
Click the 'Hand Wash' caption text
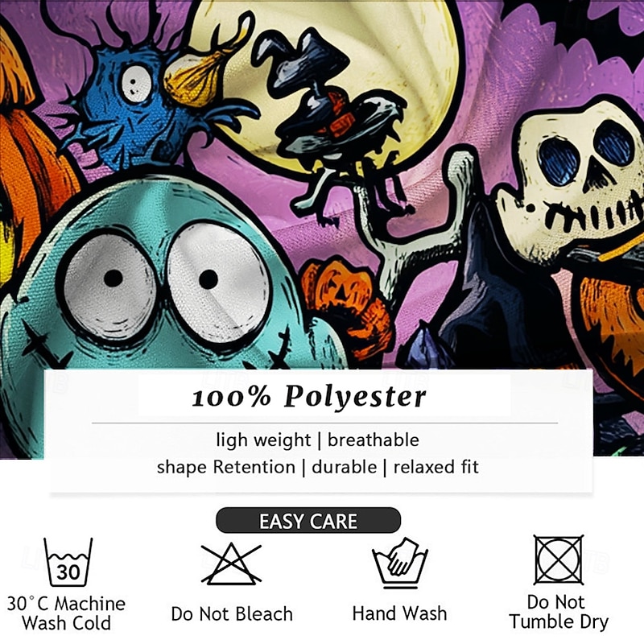tap(399, 613)
